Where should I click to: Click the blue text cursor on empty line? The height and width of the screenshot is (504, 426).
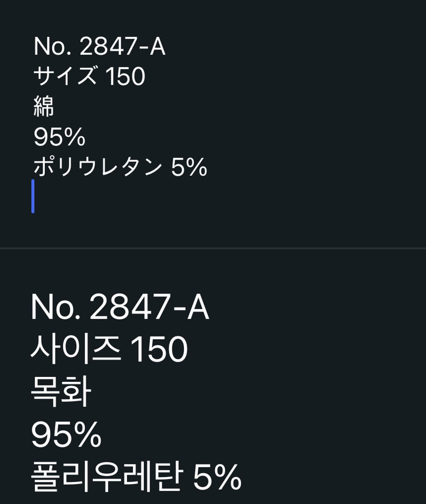(33, 196)
